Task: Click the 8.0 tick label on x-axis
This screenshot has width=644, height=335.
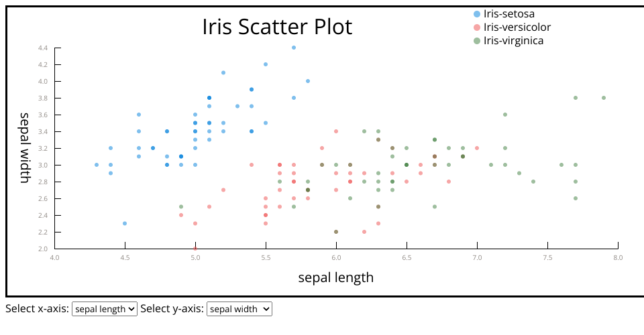Action: [x=618, y=257]
